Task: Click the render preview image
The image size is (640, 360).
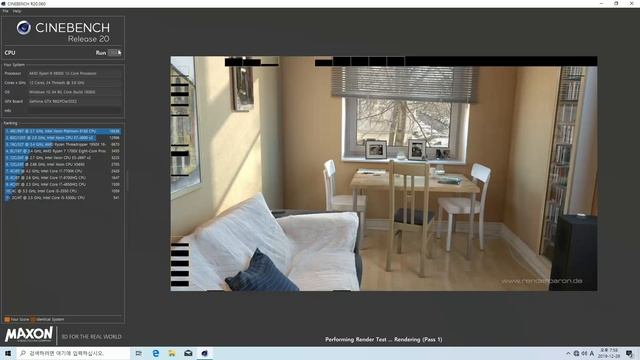Action: (384, 173)
